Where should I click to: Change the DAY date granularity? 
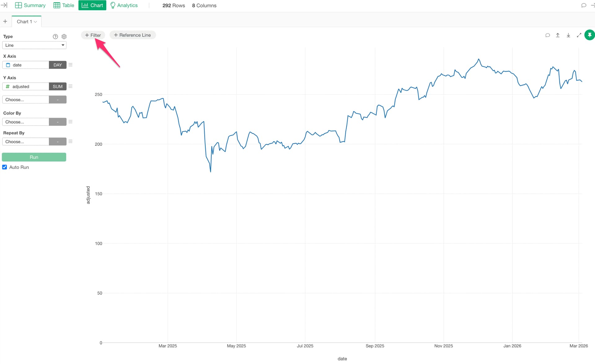[x=58, y=65]
